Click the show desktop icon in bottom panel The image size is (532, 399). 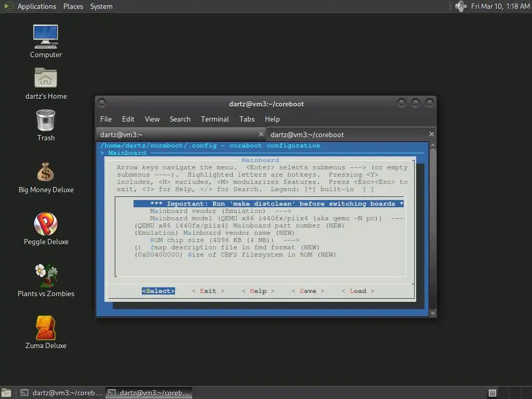click(x=6, y=393)
